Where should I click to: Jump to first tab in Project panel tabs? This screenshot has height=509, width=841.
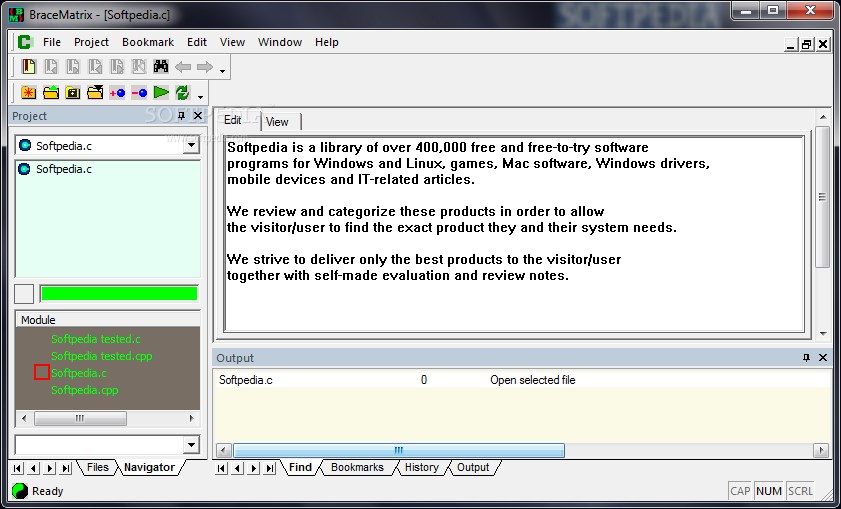[17, 468]
